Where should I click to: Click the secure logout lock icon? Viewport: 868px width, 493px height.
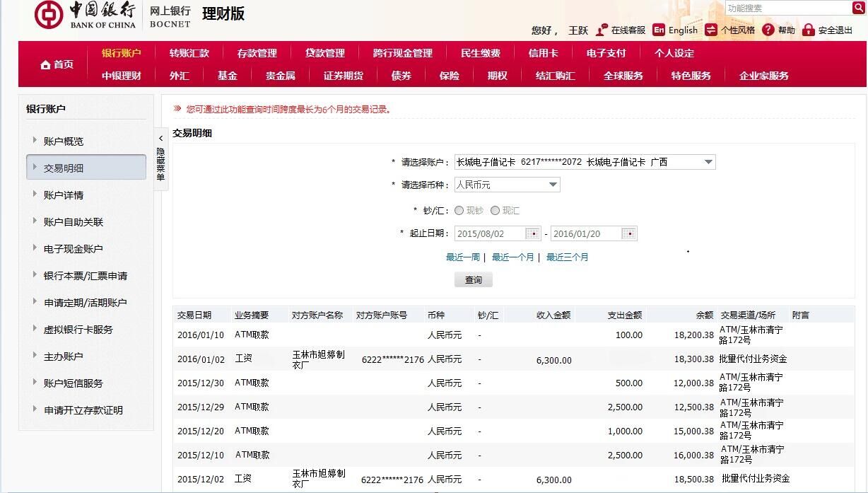coord(809,30)
